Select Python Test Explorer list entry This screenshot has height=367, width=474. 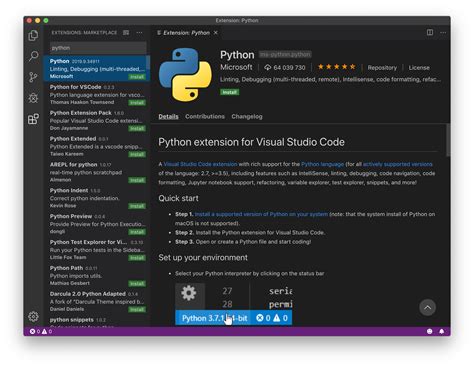(96, 250)
